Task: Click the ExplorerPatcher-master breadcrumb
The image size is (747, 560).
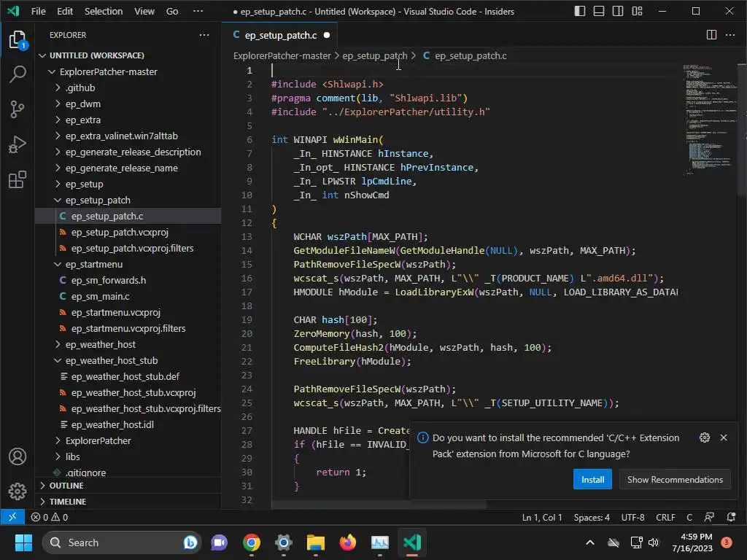Action: pyautogui.click(x=282, y=55)
